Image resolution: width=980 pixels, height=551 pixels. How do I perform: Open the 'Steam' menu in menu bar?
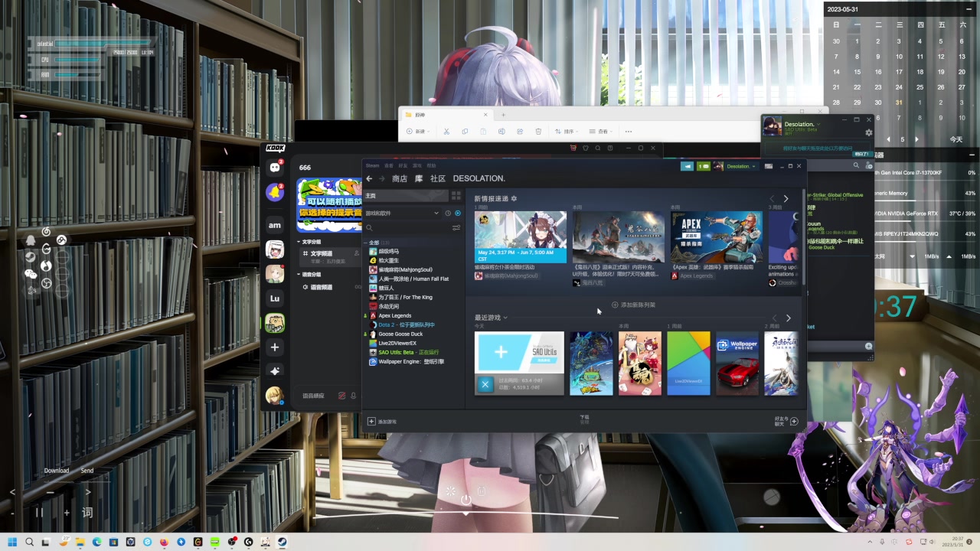click(372, 165)
